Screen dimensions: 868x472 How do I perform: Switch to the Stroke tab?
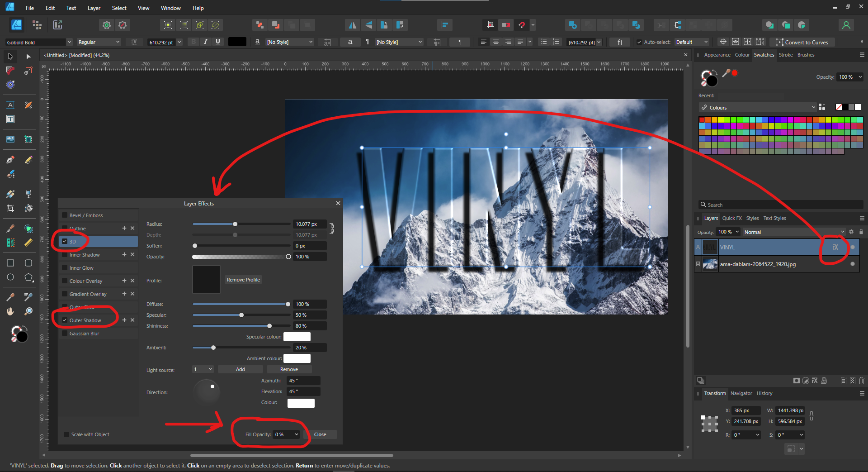785,55
